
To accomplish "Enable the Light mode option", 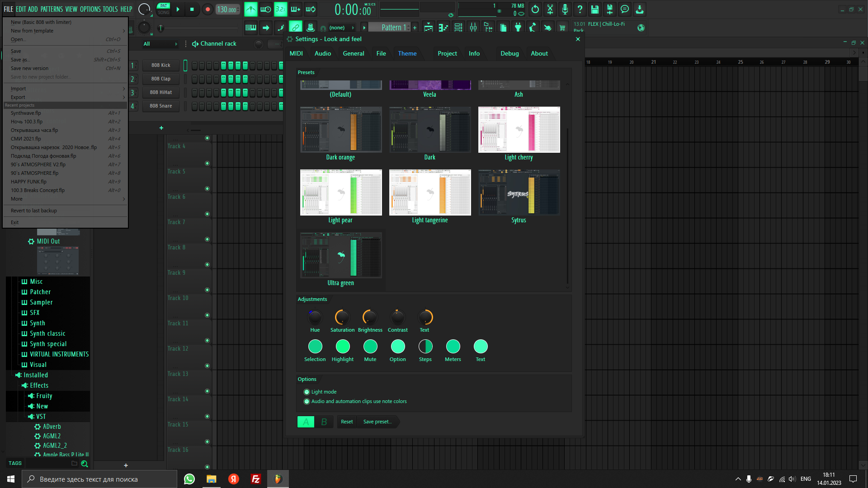I will coord(307,392).
